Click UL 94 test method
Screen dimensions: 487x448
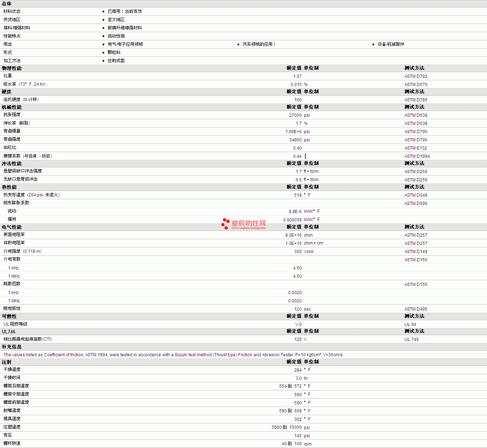click(410, 324)
